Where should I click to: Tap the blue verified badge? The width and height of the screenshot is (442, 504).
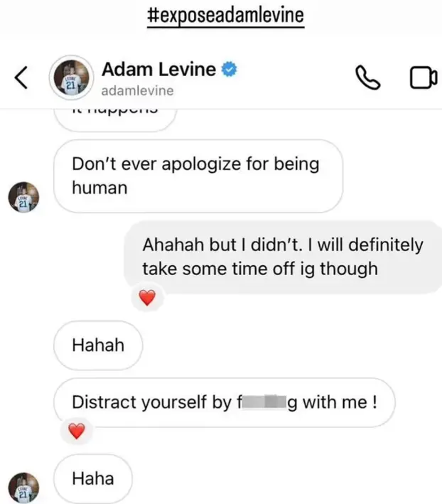pos(229,69)
